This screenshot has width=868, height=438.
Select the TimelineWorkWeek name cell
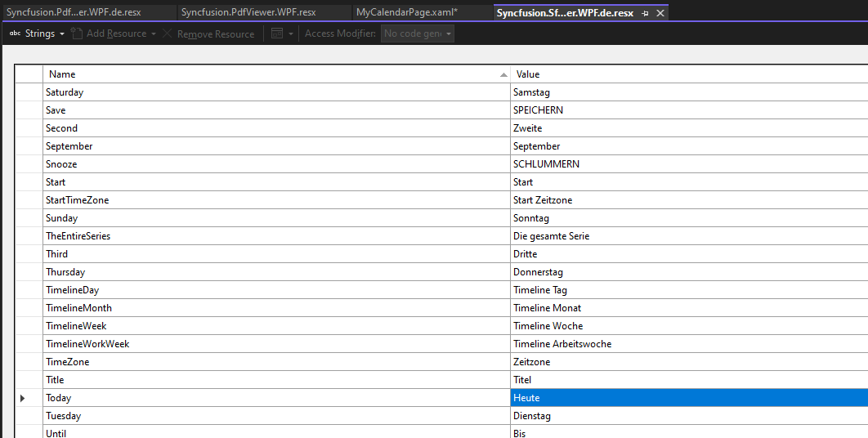[x=276, y=344]
